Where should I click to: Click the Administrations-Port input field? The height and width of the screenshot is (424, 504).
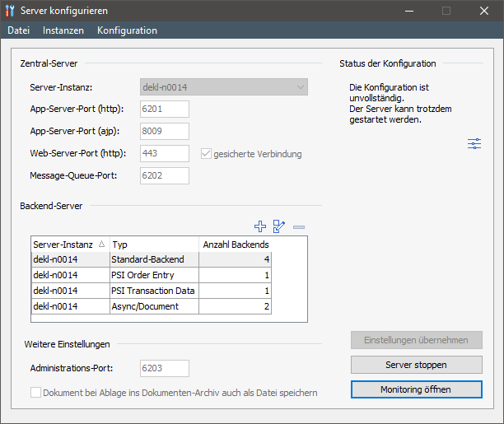[x=165, y=369]
